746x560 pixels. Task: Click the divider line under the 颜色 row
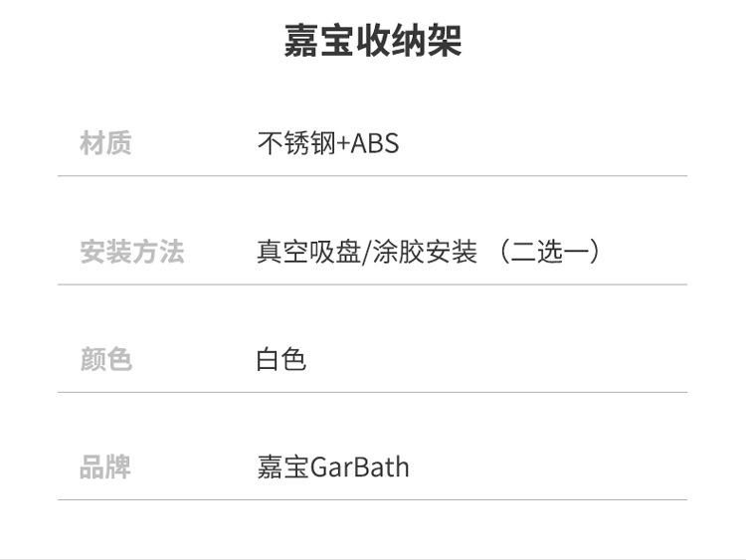pyautogui.click(x=372, y=392)
